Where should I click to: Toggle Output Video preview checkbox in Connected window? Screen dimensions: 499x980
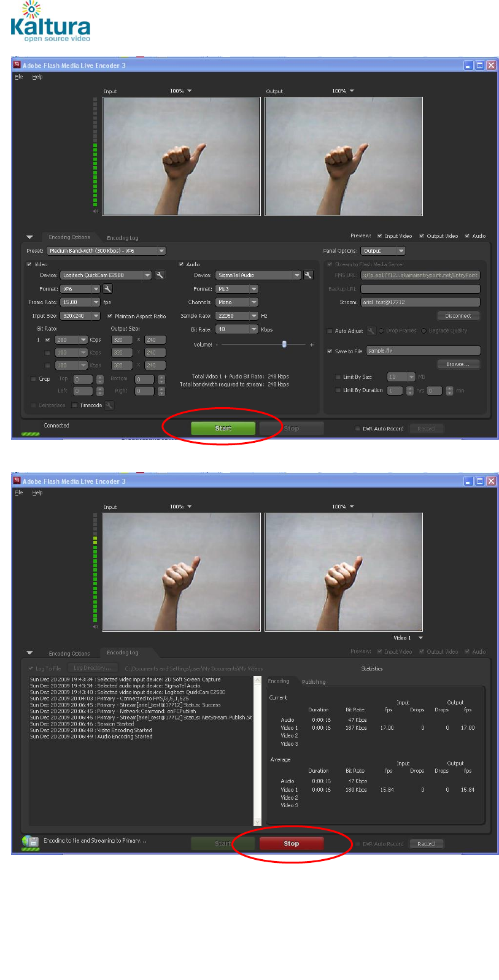click(422, 236)
